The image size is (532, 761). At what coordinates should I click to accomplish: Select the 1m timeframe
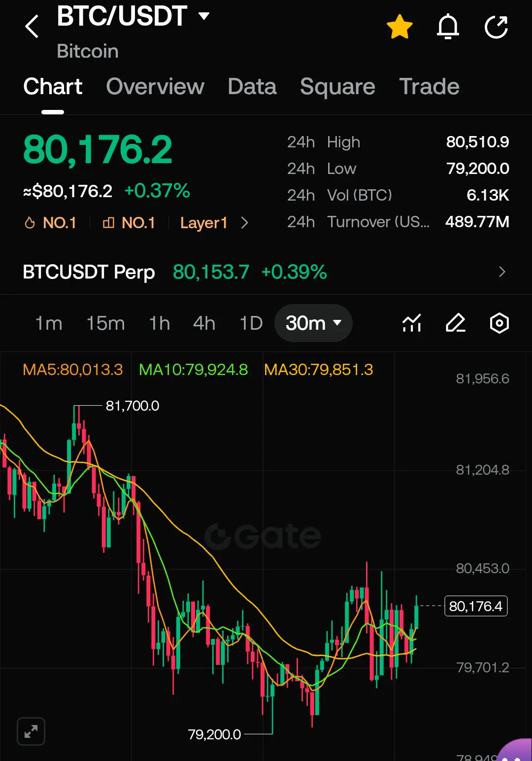point(49,323)
